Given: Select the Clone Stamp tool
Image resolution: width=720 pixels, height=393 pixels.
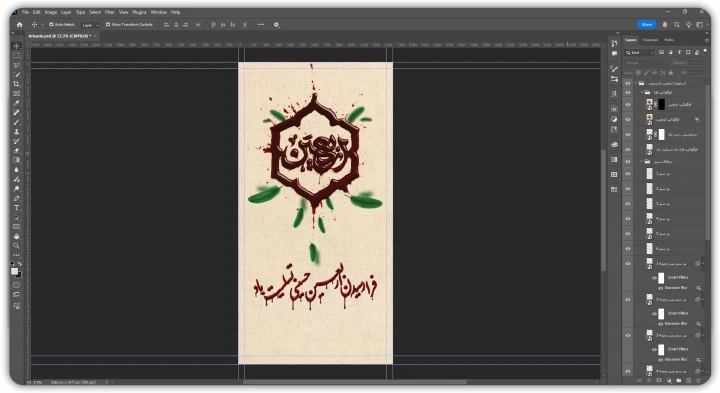Looking at the screenshot, I should (17, 132).
